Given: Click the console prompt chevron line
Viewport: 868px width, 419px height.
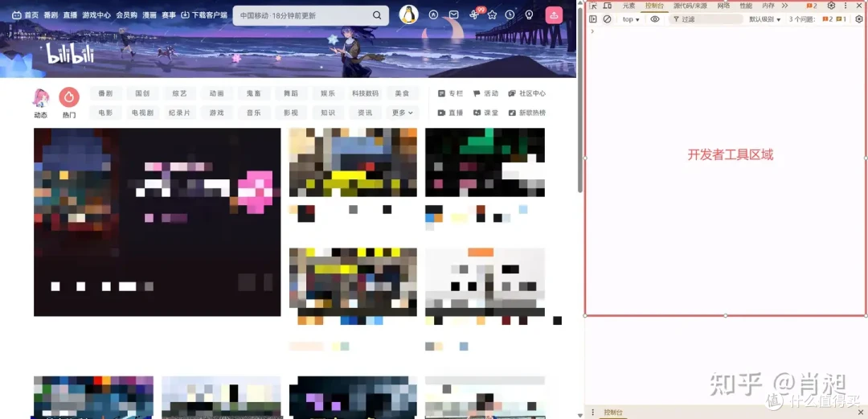Looking at the screenshot, I should tap(592, 31).
